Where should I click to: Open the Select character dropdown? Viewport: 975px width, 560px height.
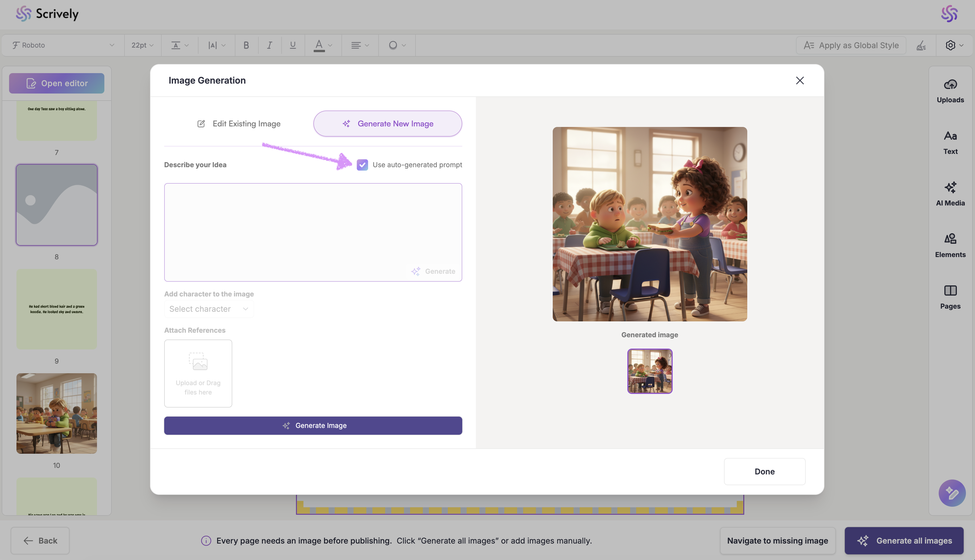click(208, 309)
